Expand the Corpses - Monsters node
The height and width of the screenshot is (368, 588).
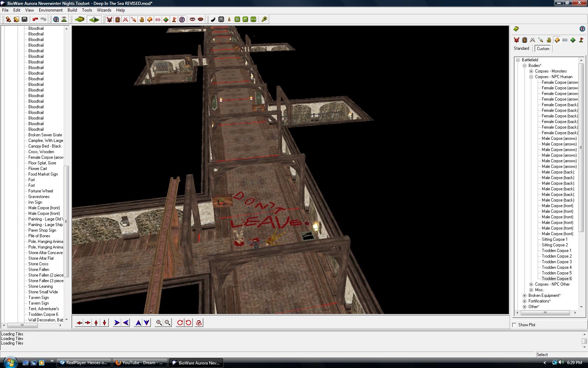[531, 71]
